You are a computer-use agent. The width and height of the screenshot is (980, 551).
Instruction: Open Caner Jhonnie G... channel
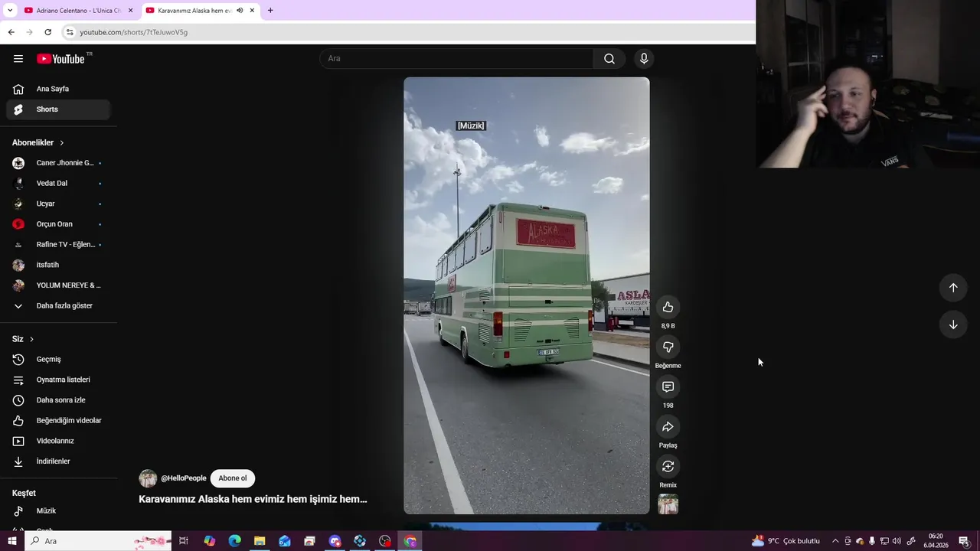pyautogui.click(x=58, y=163)
